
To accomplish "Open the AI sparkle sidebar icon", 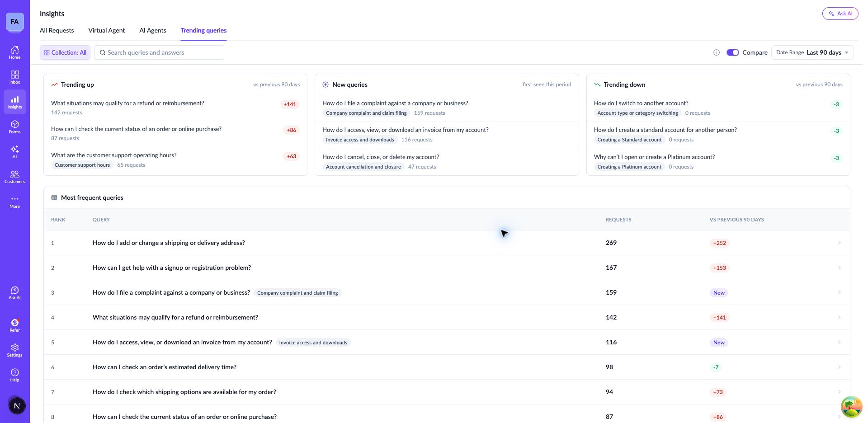I will (14, 152).
